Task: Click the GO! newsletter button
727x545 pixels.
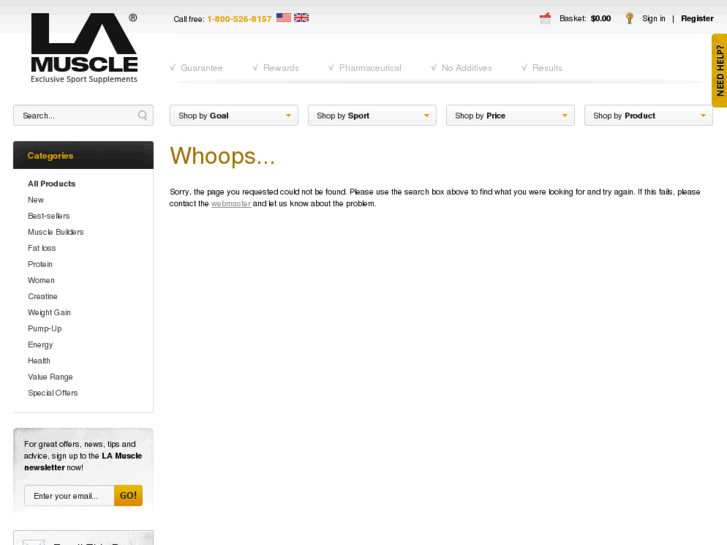Action: click(x=128, y=496)
